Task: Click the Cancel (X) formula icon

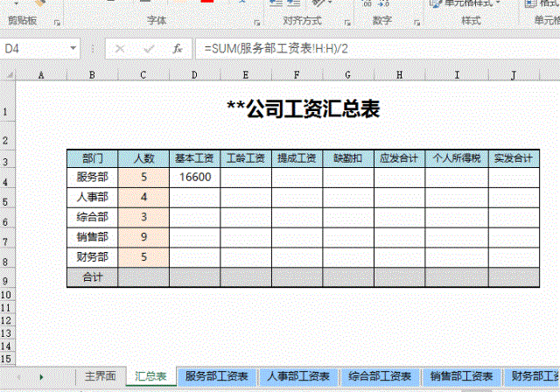Action: pos(120,48)
